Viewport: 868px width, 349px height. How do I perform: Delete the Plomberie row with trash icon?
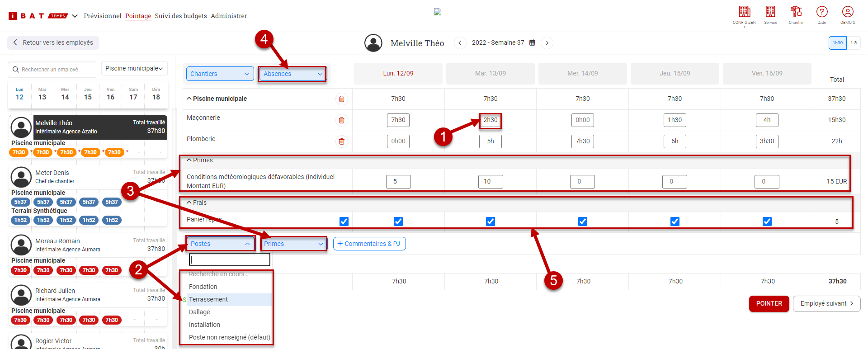pyautogui.click(x=342, y=141)
